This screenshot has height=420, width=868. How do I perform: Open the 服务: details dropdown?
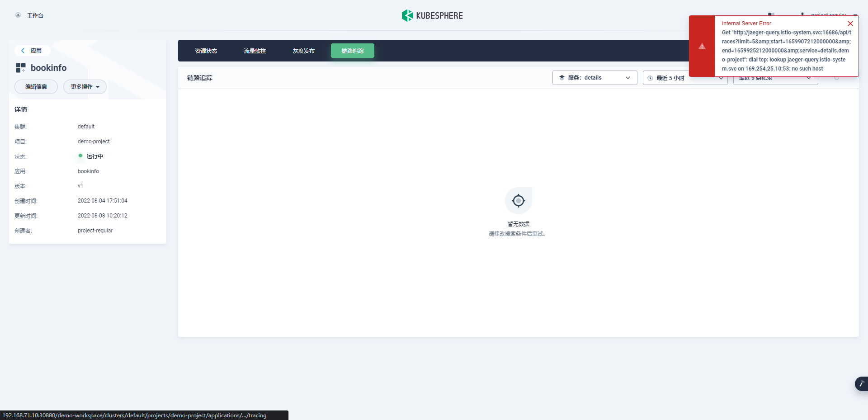(595, 78)
